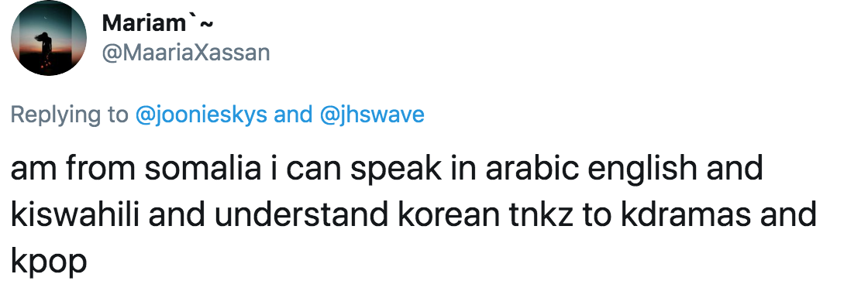The image size is (868, 298).
Task: Open the @MaariaXassan handle
Action: tap(186, 53)
